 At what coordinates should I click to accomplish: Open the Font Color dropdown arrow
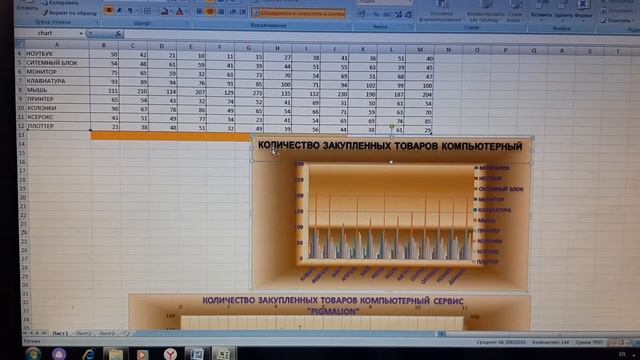click(x=186, y=12)
